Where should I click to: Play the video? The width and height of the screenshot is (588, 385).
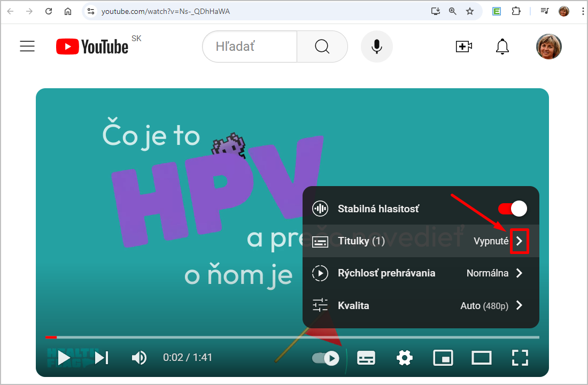(x=64, y=358)
